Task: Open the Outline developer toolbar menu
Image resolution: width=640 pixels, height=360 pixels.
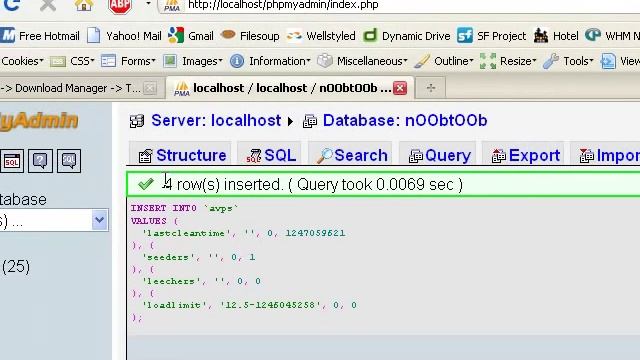Action: [453, 61]
